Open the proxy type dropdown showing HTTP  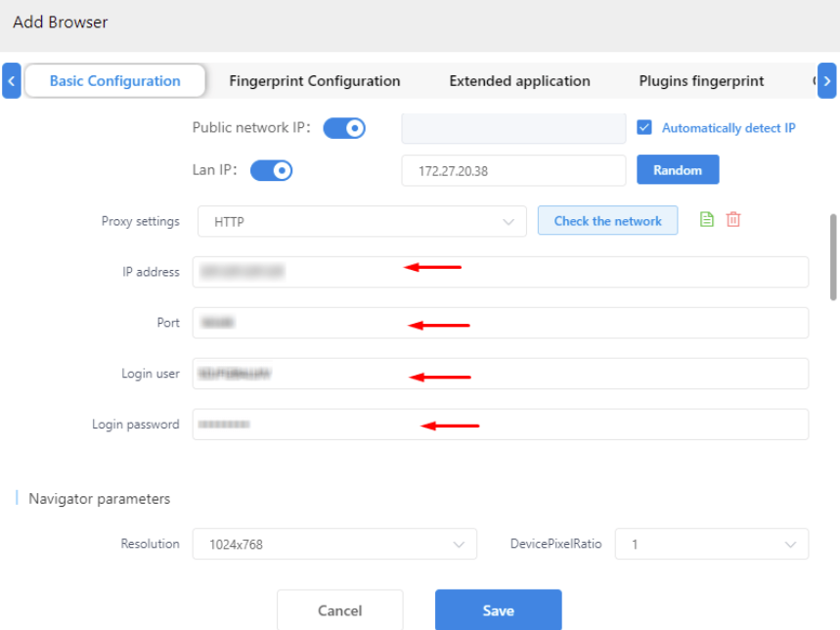pos(362,221)
